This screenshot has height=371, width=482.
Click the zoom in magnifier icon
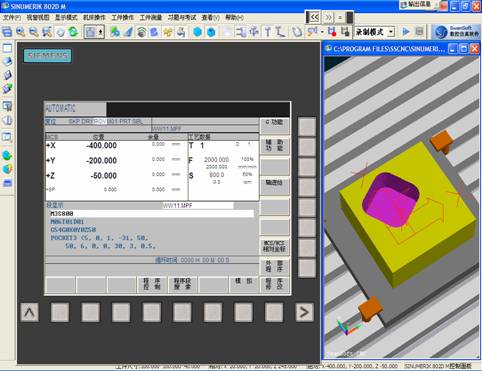(x=21, y=32)
